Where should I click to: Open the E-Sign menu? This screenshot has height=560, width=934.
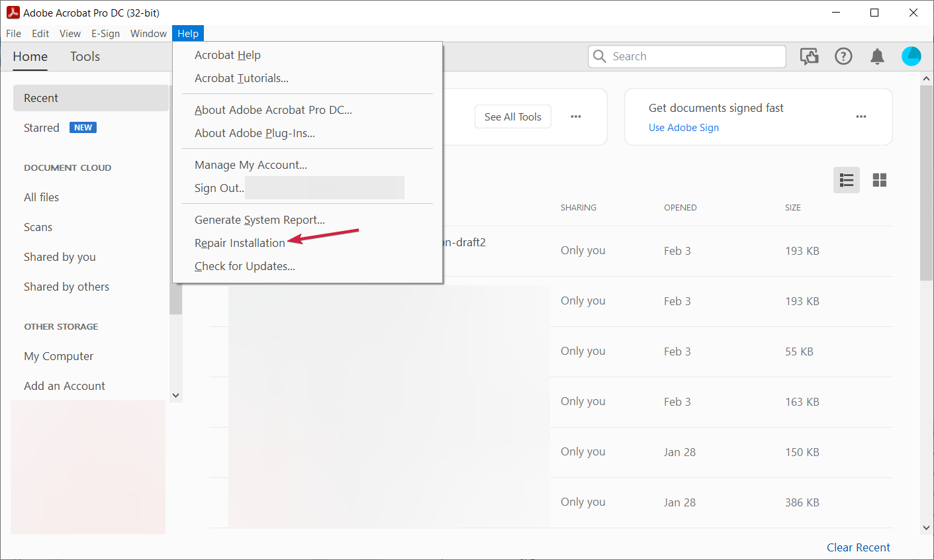(x=106, y=34)
